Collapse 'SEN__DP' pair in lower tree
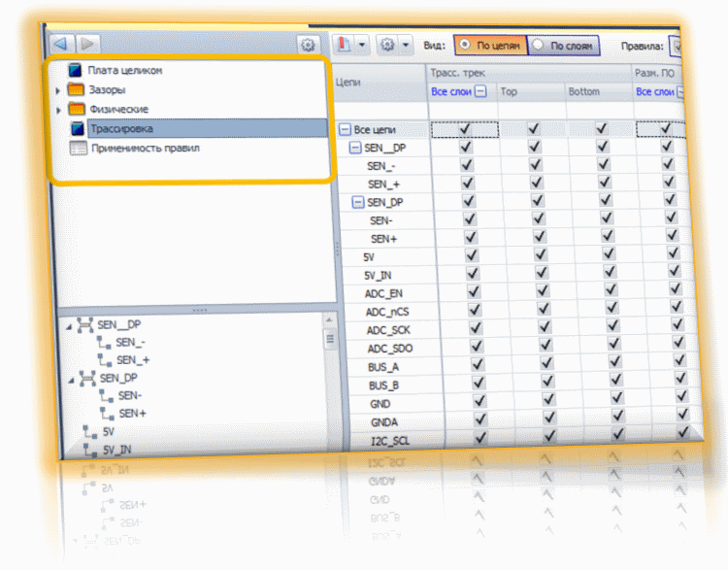The height and width of the screenshot is (570, 728). 69,327
